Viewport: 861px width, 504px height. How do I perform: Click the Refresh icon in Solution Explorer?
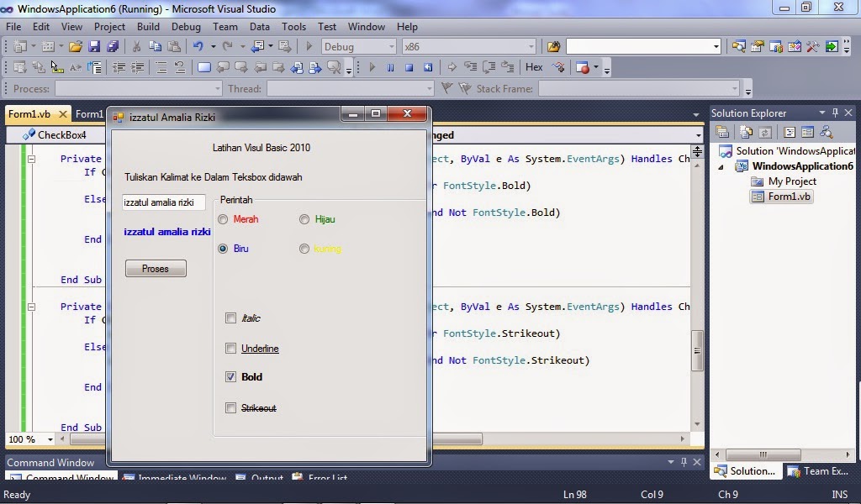pos(764,134)
